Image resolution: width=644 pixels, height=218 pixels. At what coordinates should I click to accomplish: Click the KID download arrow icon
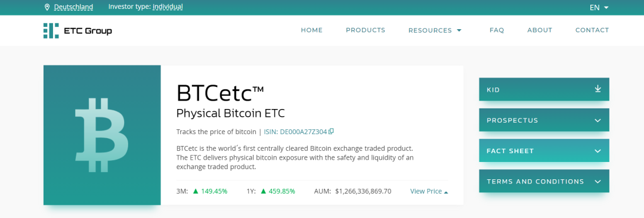coord(597,89)
